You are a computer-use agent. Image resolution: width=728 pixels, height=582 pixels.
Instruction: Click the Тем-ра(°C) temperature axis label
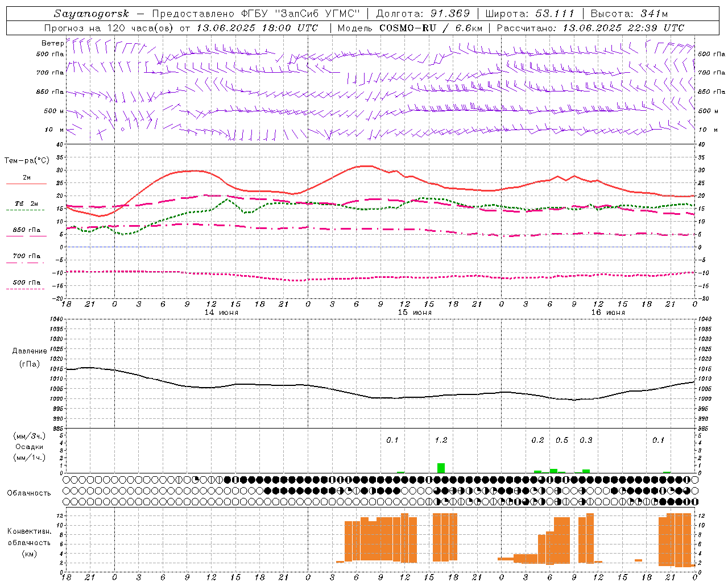point(27,161)
